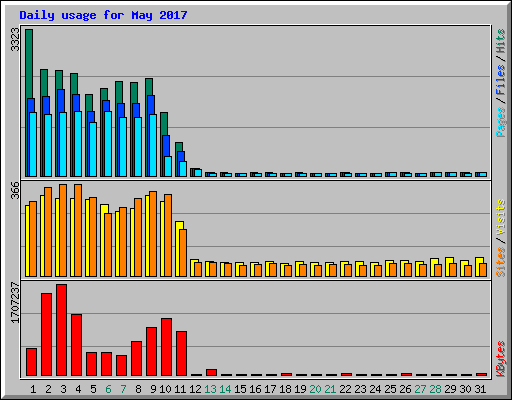Click the green 'Hits' legend label

pyautogui.click(x=501, y=41)
